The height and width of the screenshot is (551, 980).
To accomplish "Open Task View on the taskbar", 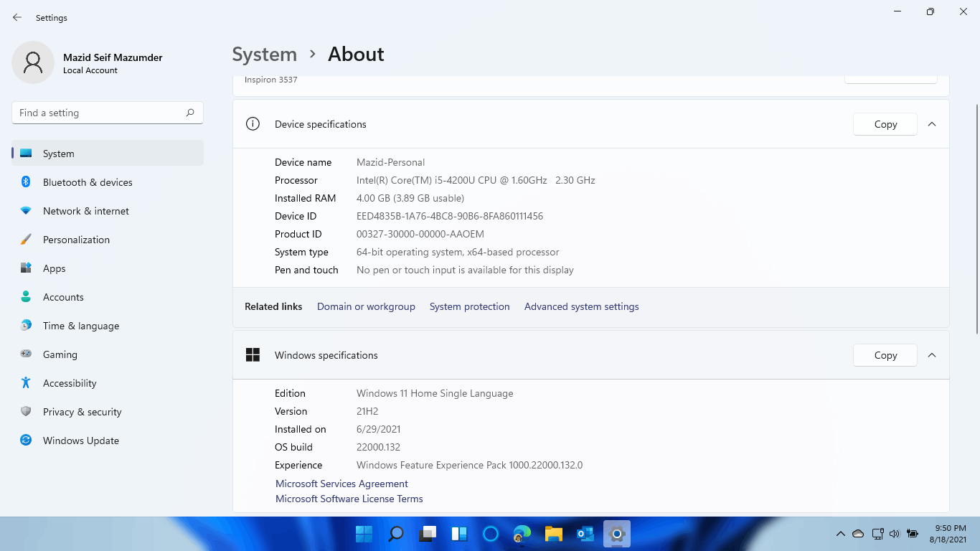I will 428,534.
